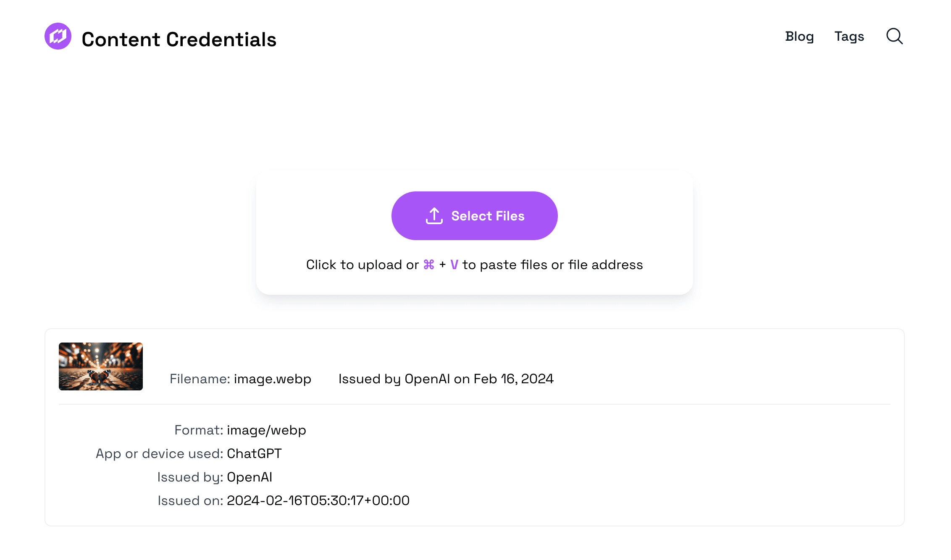951x560 pixels.
Task: Click the butterfly image thumbnail
Action: click(x=100, y=366)
